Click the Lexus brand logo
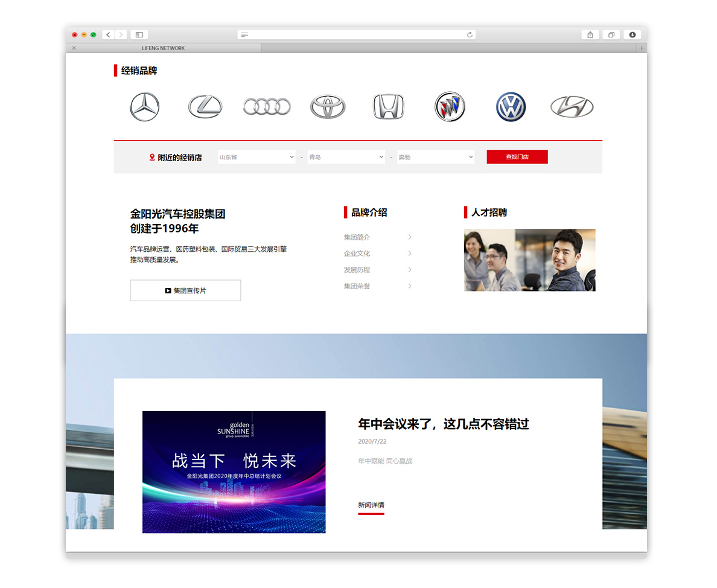 tap(205, 106)
